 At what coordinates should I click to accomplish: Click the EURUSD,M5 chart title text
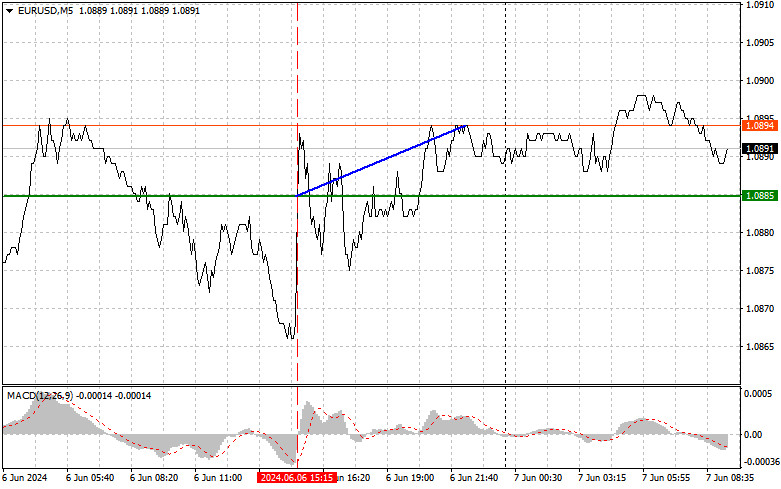point(45,10)
